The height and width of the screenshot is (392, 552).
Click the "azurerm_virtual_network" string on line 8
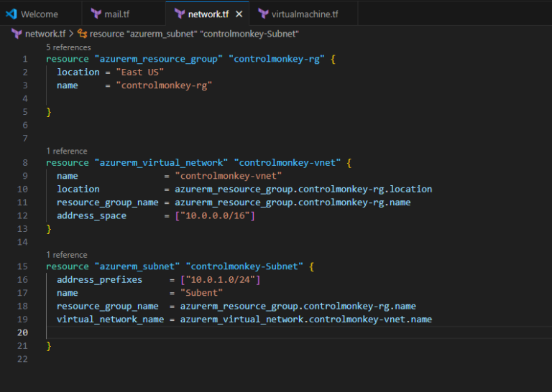click(x=161, y=163)
